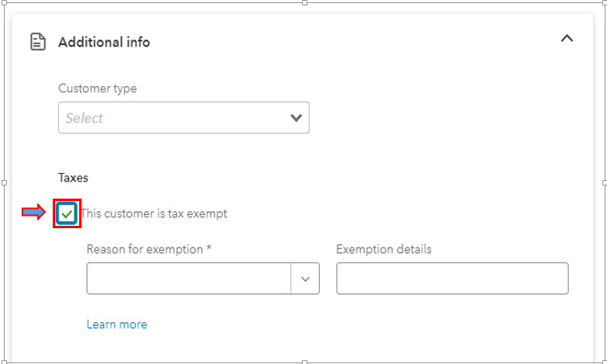
Task: Expand the Reason for exemption arrow
Action: (x=305, y=279)
